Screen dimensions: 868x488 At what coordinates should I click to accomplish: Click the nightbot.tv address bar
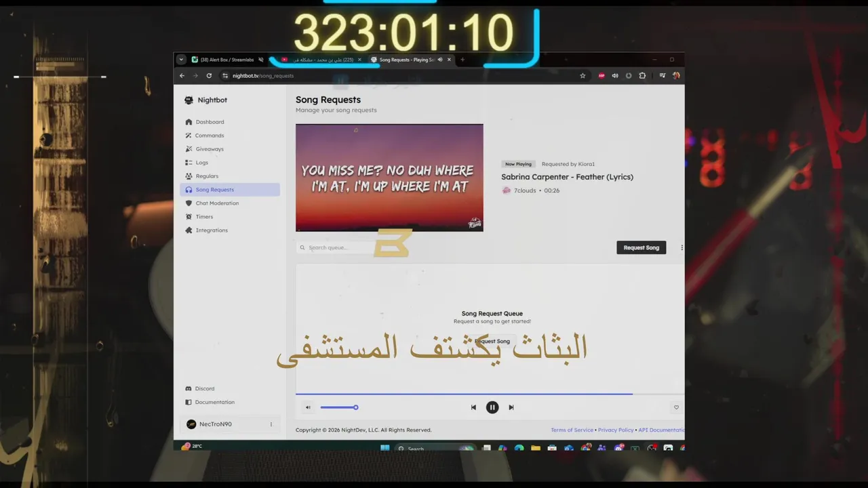tap(403, 76)
